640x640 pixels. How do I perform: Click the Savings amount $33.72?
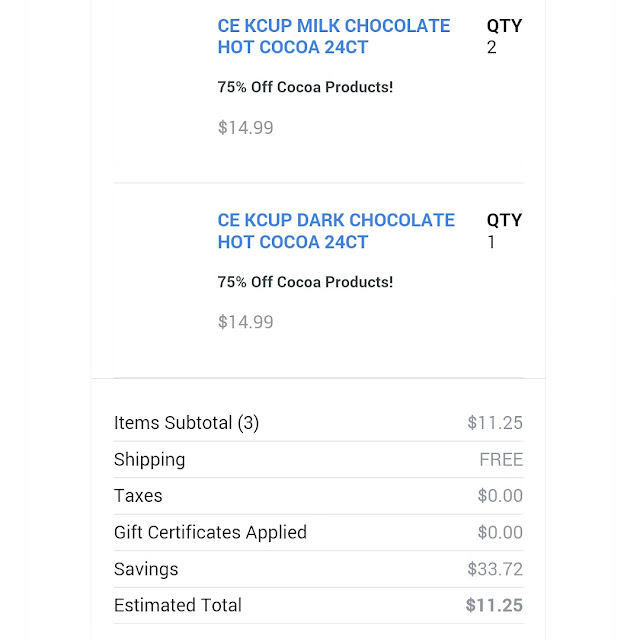point(494,569)
